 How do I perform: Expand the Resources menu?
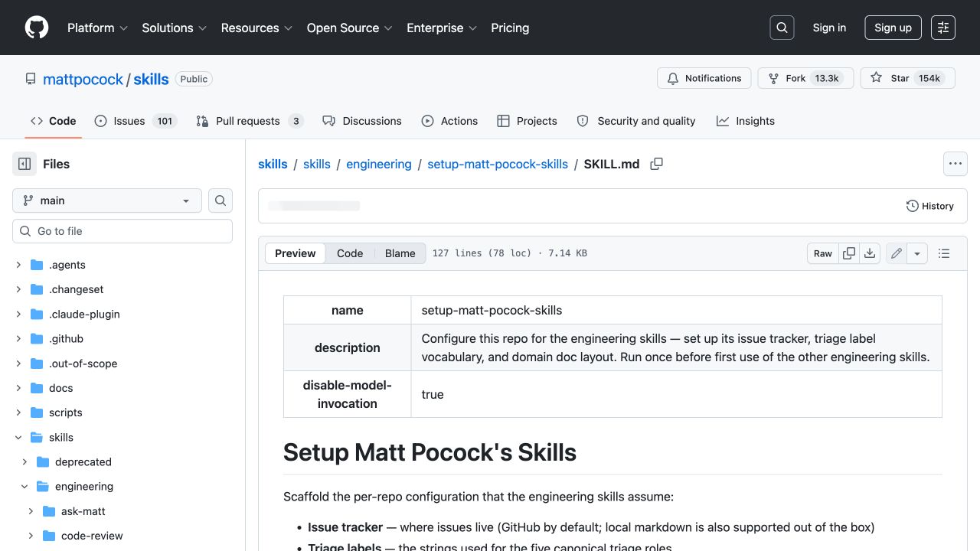coord(256,28)
